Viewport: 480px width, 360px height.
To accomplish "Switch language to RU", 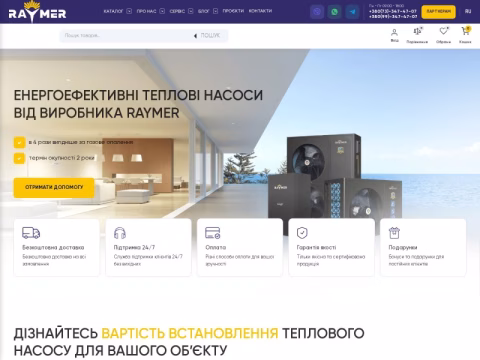I will pyautogui.click(x=468, y=11).
